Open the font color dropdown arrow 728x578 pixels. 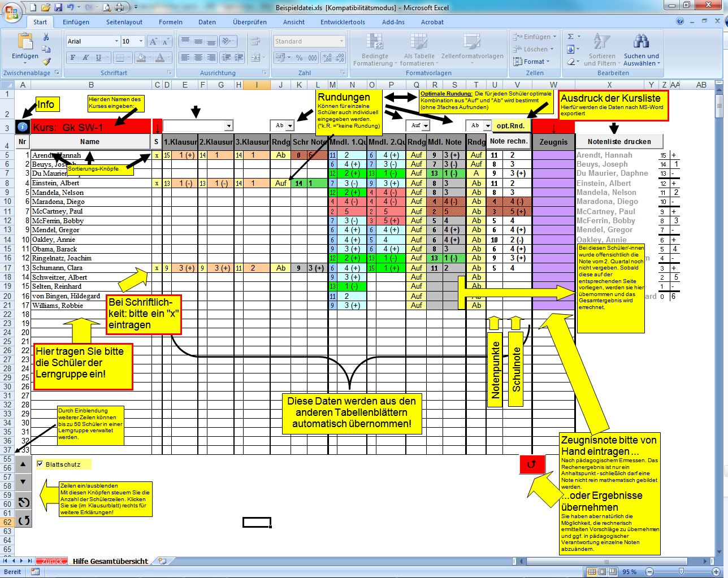(x=170, y=58)
